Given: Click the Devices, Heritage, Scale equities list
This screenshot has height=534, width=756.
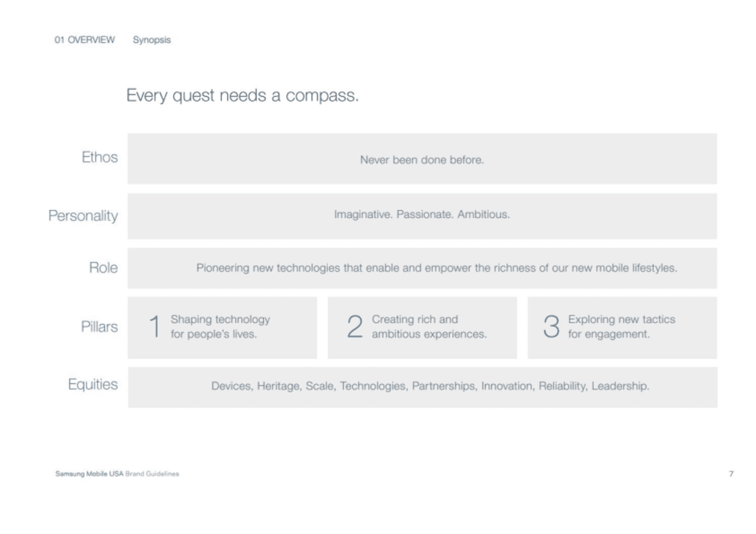Looking at the screenshot, I should [x=430, y=386].
